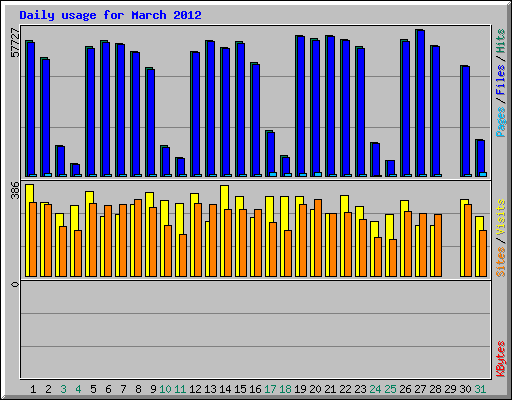The image size is (512, 400).
Task: Click day label 8 on the x-axis
Action: tap(138, 389)
